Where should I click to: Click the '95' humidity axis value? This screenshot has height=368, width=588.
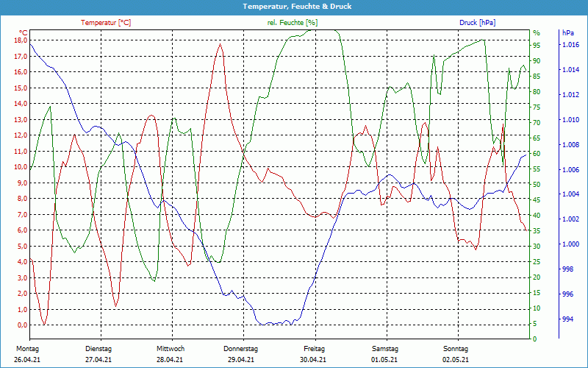pyautogui.click(x=537, y=46)
